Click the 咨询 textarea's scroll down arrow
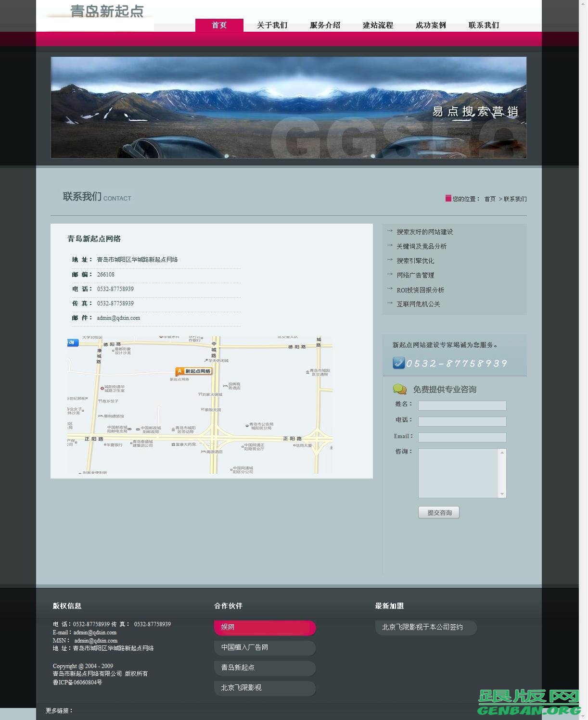Viewport: 588px width, 720px height. click(x=502, y=494)
